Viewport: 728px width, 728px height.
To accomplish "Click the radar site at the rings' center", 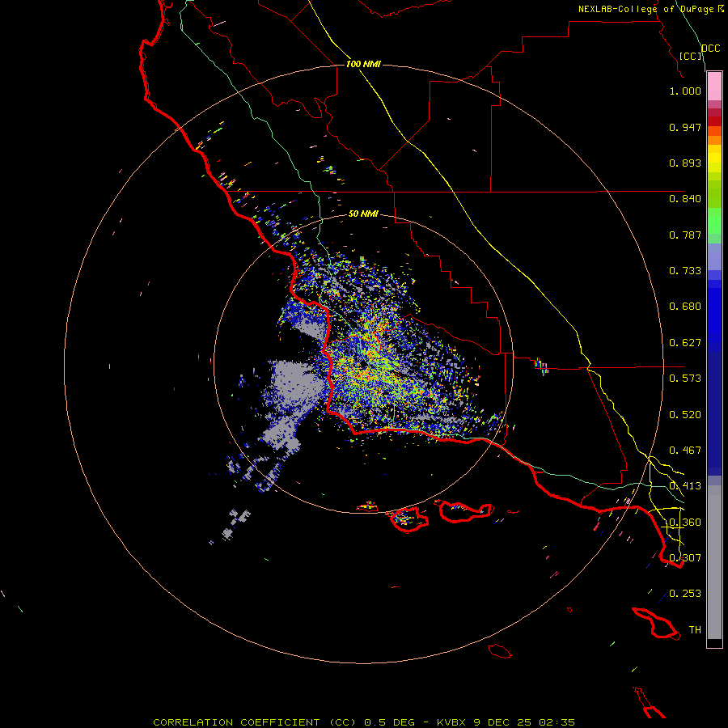I will (363, 365).
